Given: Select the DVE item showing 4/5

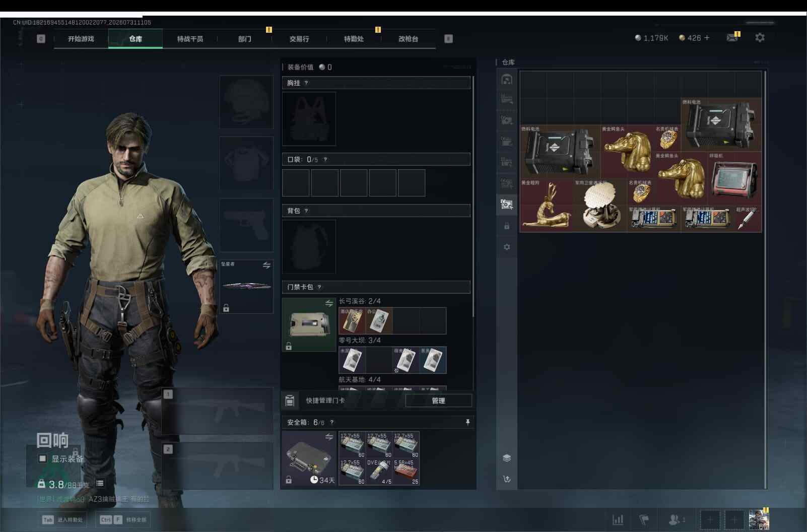Looking at the screenshot, I should click(x=379, y=472).
